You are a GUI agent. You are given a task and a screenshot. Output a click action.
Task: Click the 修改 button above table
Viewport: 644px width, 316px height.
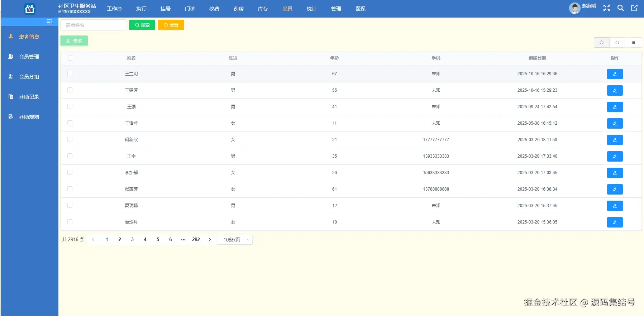click(x=74, y=41)
